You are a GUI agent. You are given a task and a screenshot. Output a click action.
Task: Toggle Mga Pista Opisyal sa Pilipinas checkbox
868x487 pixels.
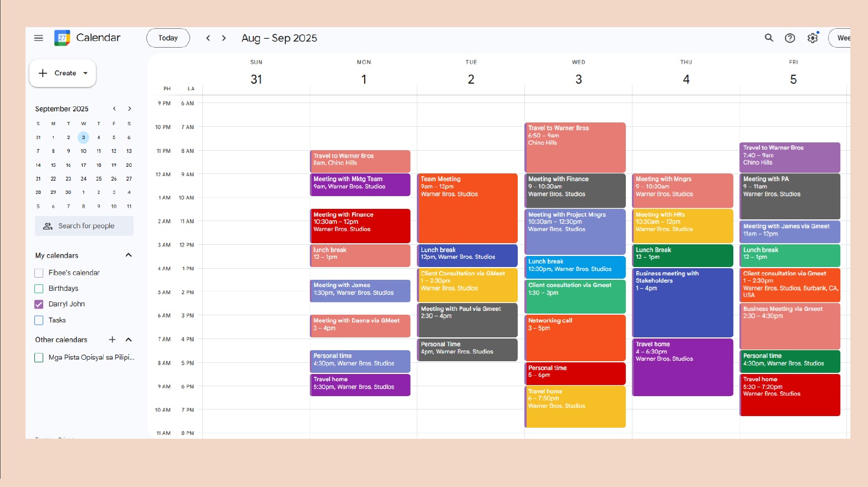[39, 358]
